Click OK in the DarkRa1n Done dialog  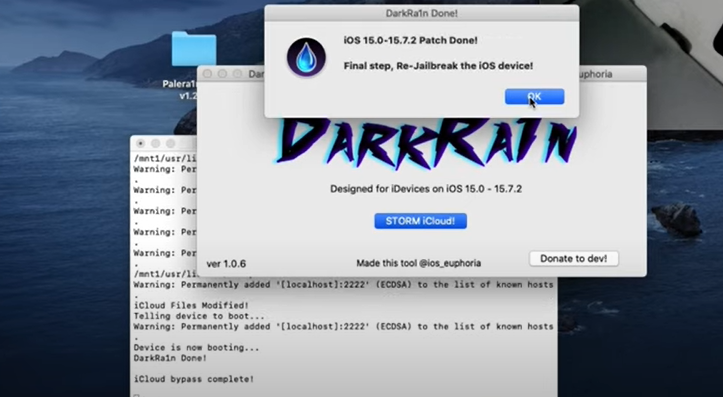point(534,96)
